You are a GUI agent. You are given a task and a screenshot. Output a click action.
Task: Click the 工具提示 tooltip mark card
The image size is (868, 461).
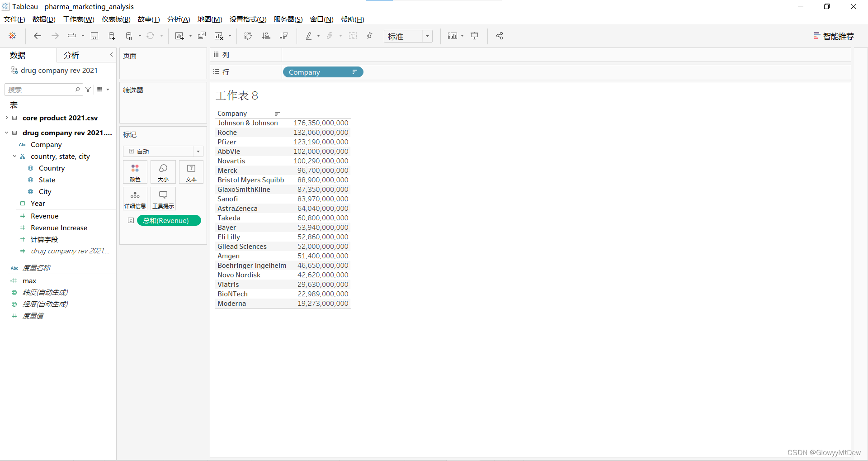pos(163,199)
